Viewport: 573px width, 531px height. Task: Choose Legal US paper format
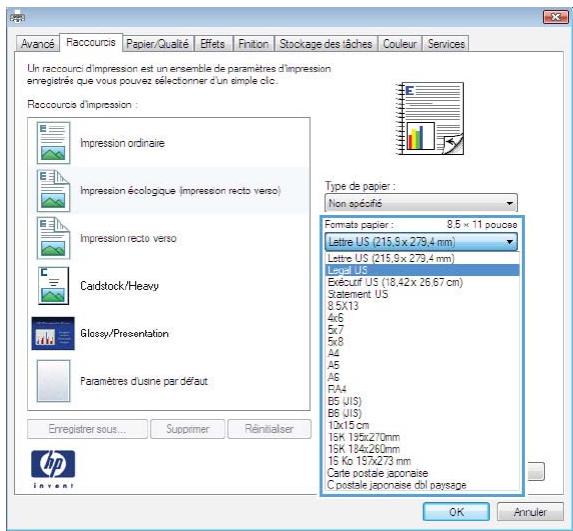point(422,270)
